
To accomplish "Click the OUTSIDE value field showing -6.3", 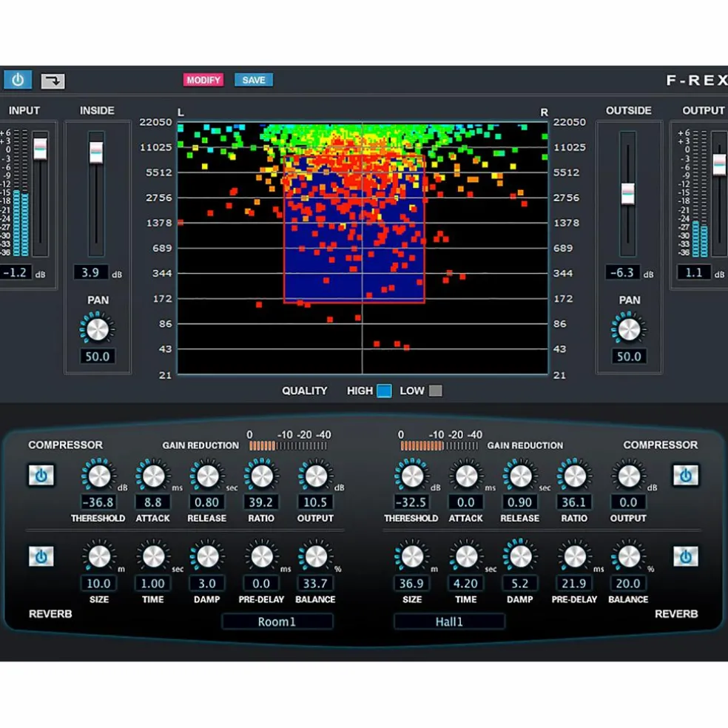I will click(x=622, y=272).
